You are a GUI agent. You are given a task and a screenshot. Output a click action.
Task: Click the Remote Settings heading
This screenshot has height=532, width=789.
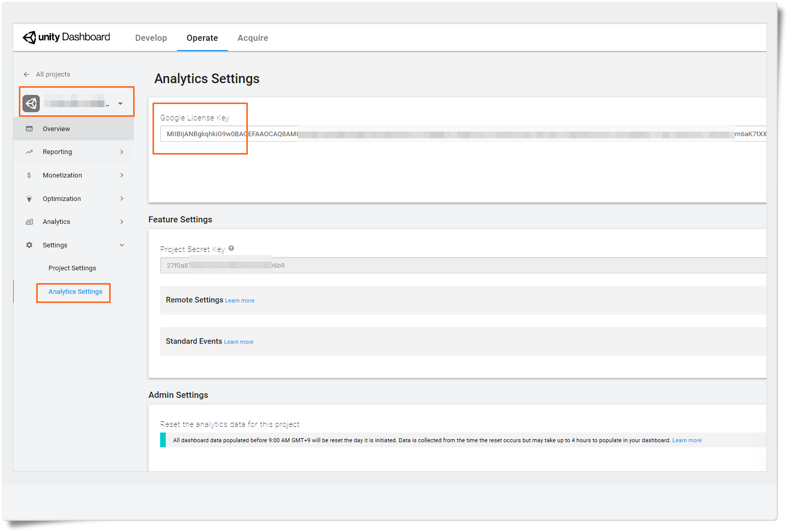pos(194,300)
